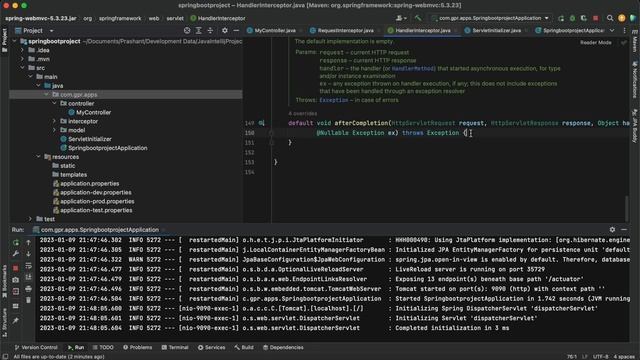Switch to ServletInitializer.java tab
Viewport: 640px width, 360px height.
496,31
